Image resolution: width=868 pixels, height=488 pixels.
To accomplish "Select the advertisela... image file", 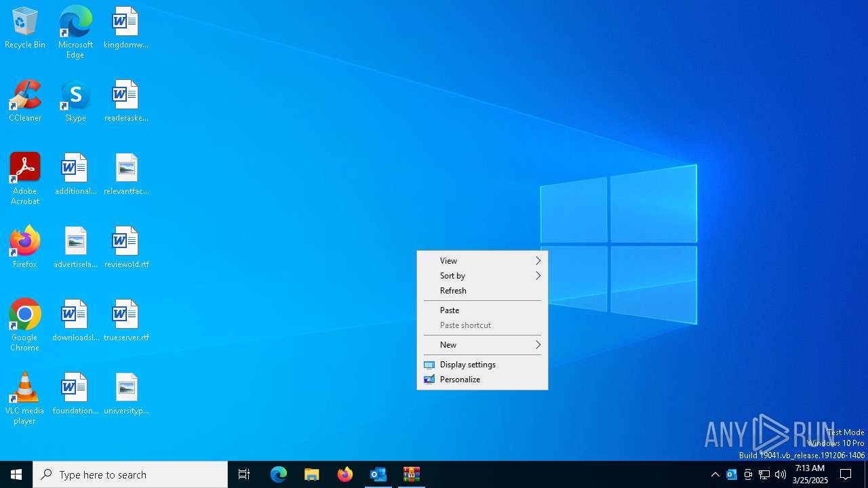I will 75,248.
